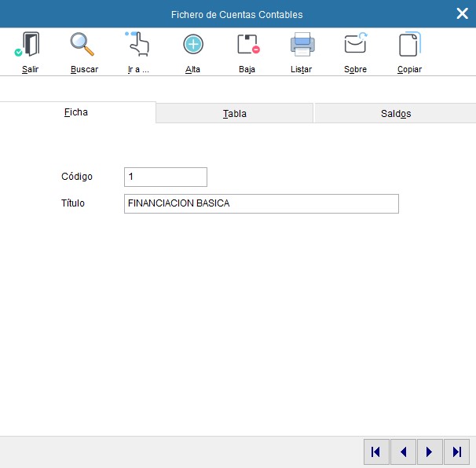The image size is (476, 468).
Task: Jump to the first record
Action: click(x=376, y=452)
